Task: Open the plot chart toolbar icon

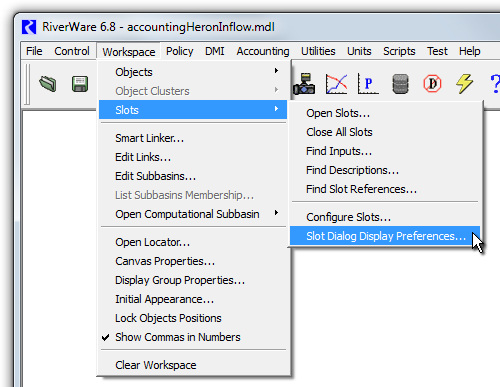Action: 336,84
